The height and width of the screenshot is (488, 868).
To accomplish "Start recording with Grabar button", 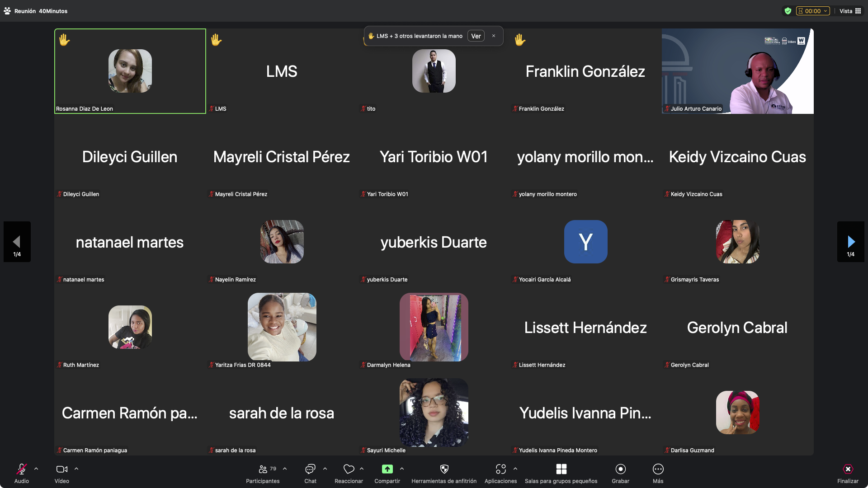I will point(620,469).
